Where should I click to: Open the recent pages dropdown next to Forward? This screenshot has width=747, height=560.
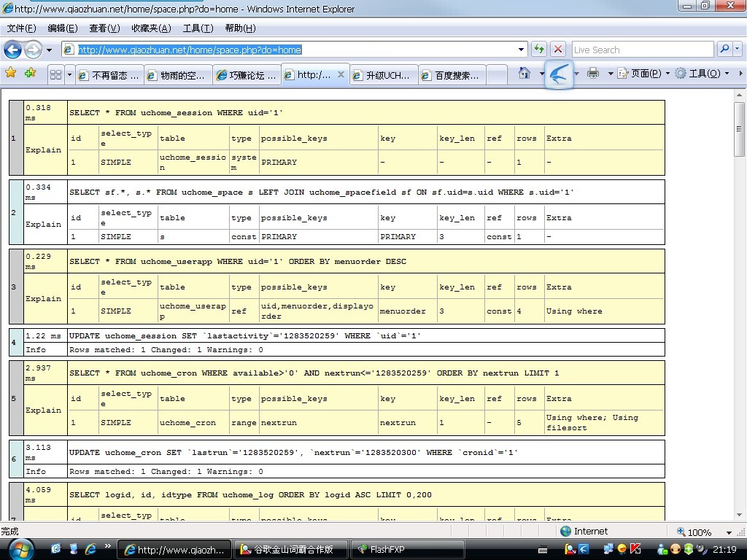49,50
